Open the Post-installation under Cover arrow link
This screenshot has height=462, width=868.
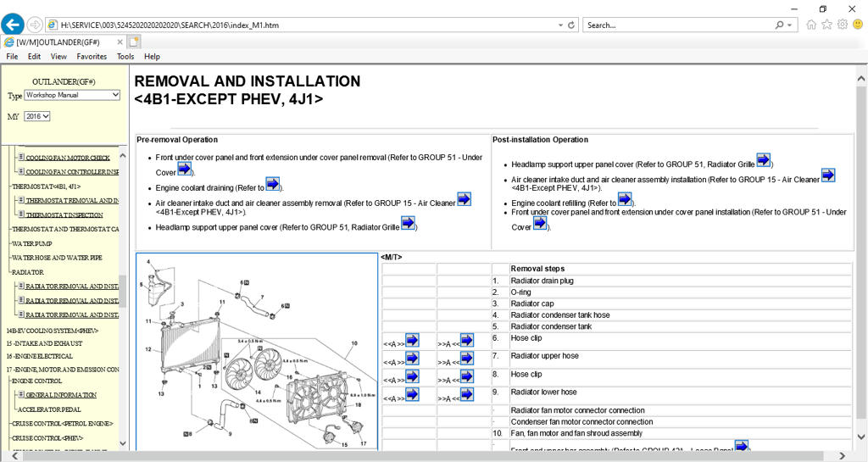pyautogui.click(x=540, y=223)
